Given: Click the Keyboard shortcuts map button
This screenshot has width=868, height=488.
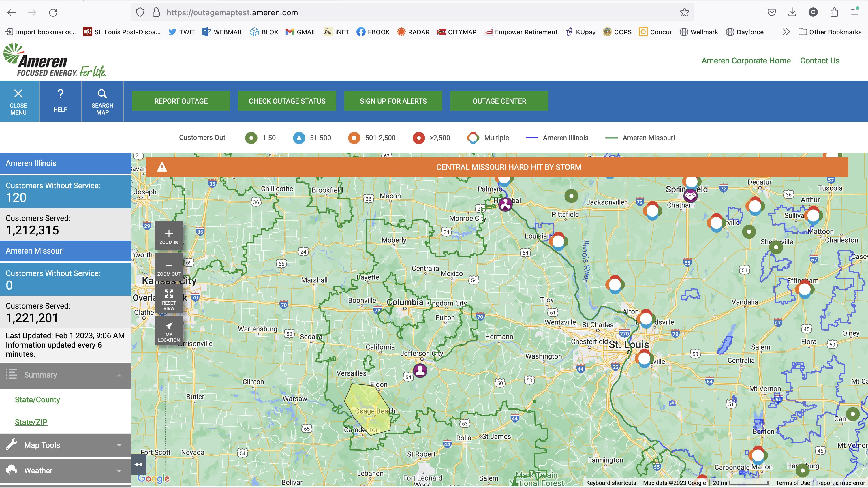Looking at the screenshot, I should coord(611,483).
